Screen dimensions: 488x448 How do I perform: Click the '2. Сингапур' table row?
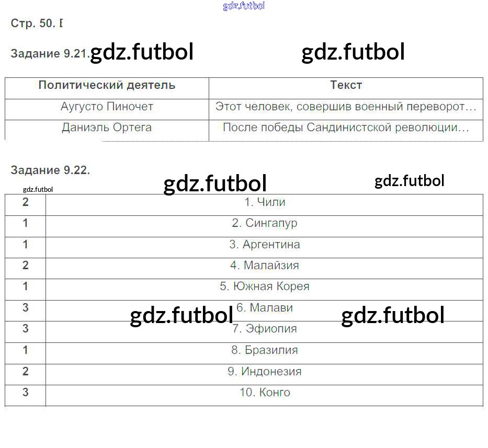click(265, 223)
